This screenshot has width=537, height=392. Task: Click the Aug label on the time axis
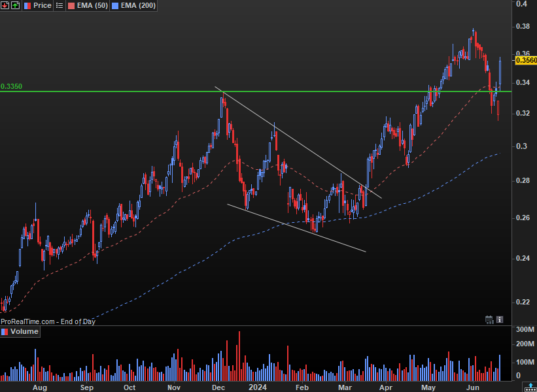tap(40, 387)
